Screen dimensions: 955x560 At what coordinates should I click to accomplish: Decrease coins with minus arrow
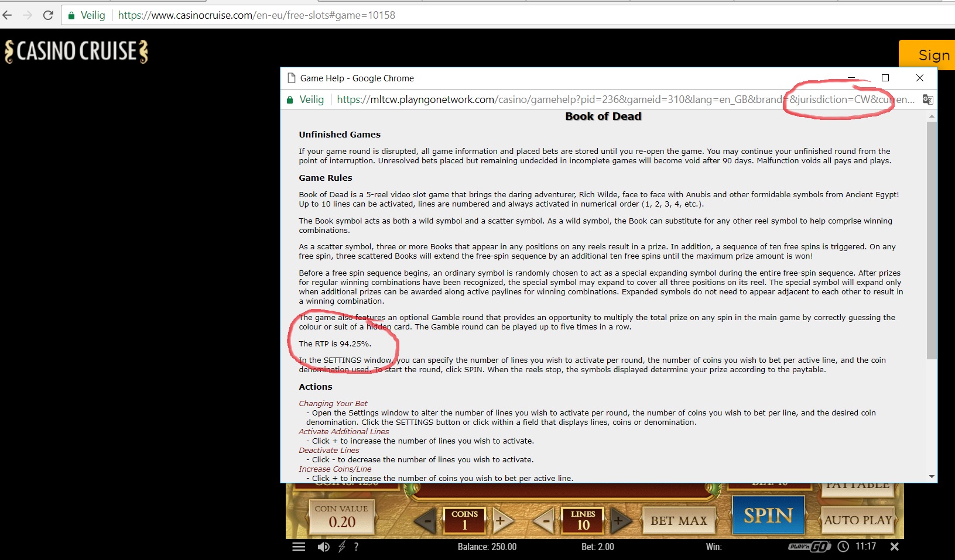(x=427, y=520)
